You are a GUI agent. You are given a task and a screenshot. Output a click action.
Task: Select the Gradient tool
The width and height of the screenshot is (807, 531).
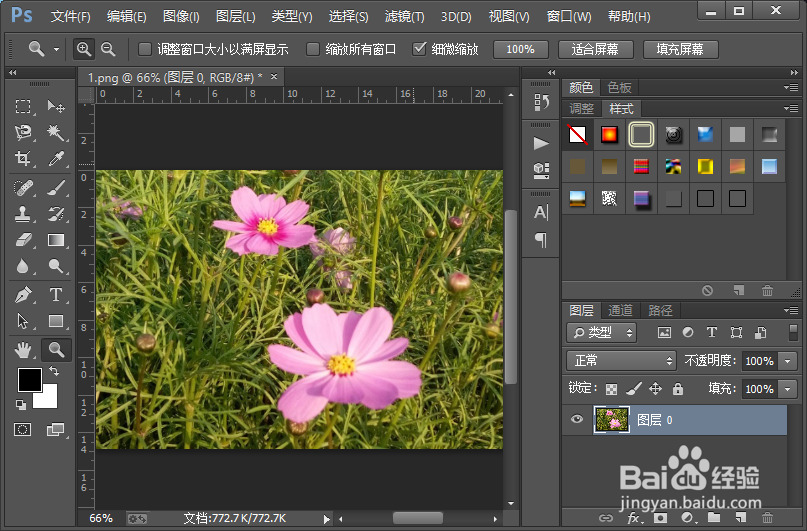(x=56, y=240)
